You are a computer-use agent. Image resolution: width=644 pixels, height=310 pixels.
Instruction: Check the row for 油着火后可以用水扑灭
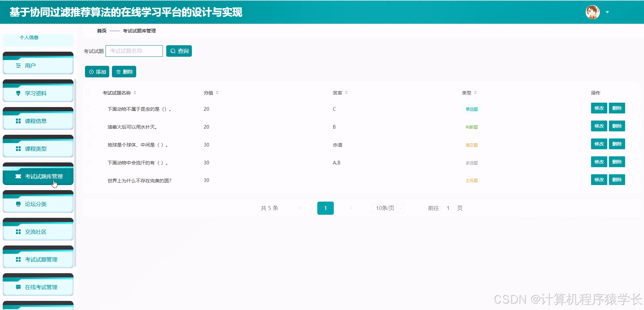coord(89,127)
